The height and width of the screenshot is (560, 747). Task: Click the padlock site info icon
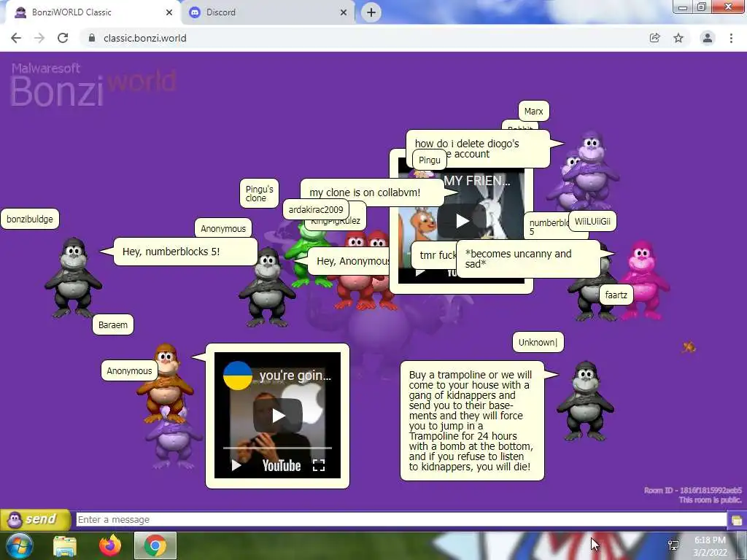point(92,38)
